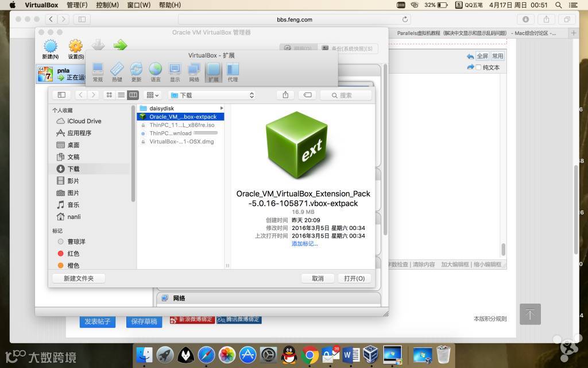Open Microsoft Word from the Dock
588x368 pixels.
351,355
